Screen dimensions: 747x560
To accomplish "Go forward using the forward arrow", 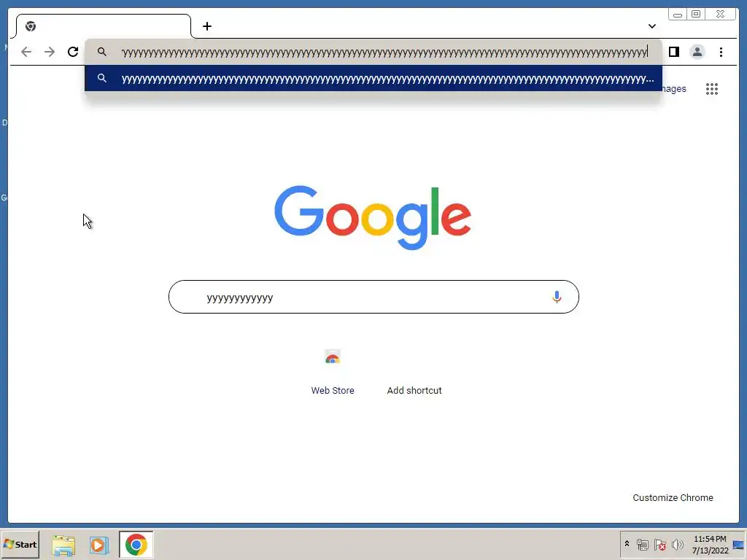I will click(50, 52).
